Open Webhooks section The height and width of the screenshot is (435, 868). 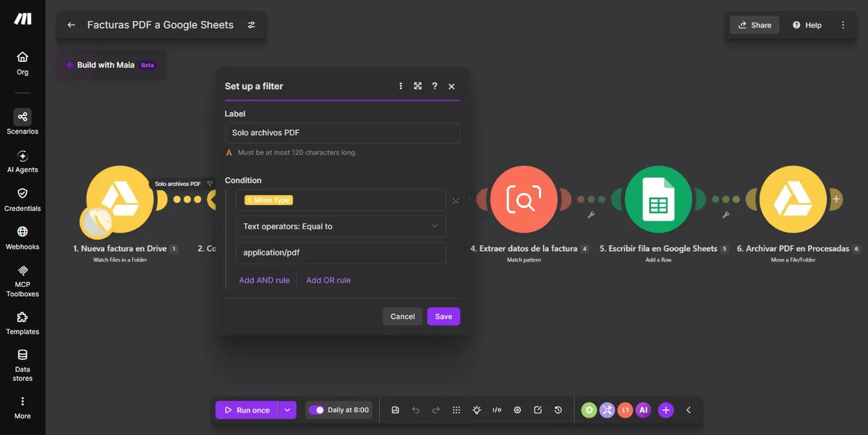click(x=22, y=238)
